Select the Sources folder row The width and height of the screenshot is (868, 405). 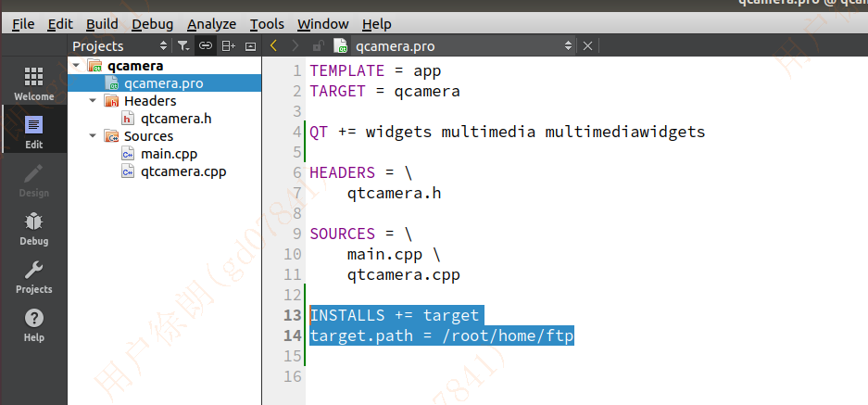(164, 136)
